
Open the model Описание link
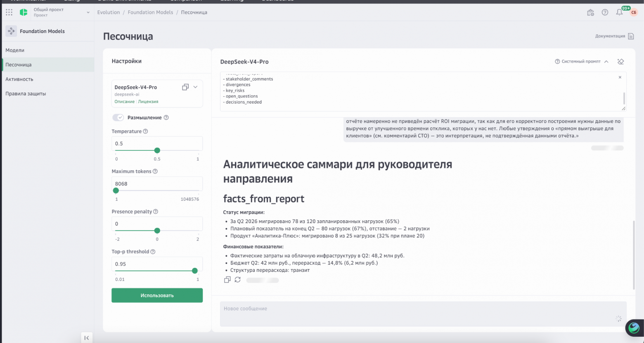coord(124,102)
